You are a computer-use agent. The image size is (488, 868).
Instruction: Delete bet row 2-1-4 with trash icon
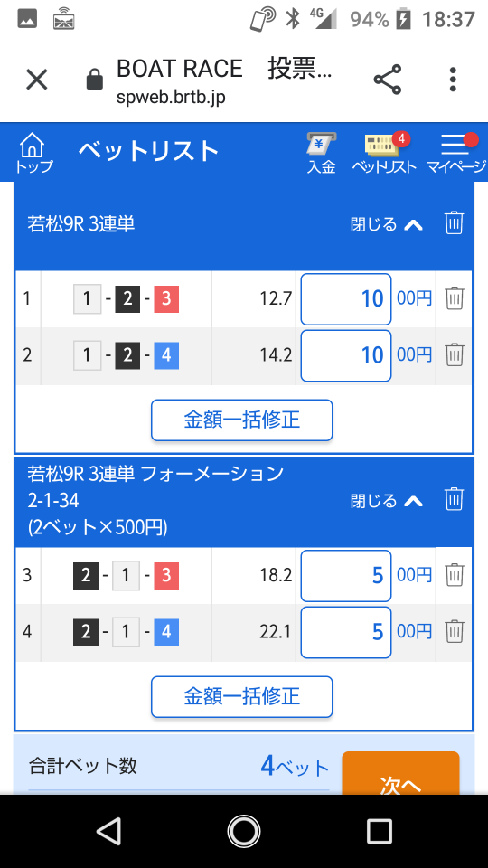tap(455, 631)
